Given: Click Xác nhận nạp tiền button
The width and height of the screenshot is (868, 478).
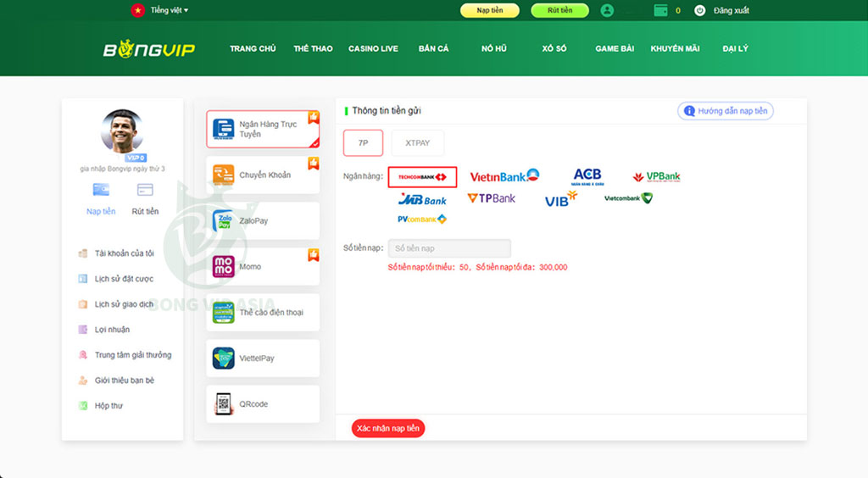Looking at the screenshot, I should pos(388,428).
